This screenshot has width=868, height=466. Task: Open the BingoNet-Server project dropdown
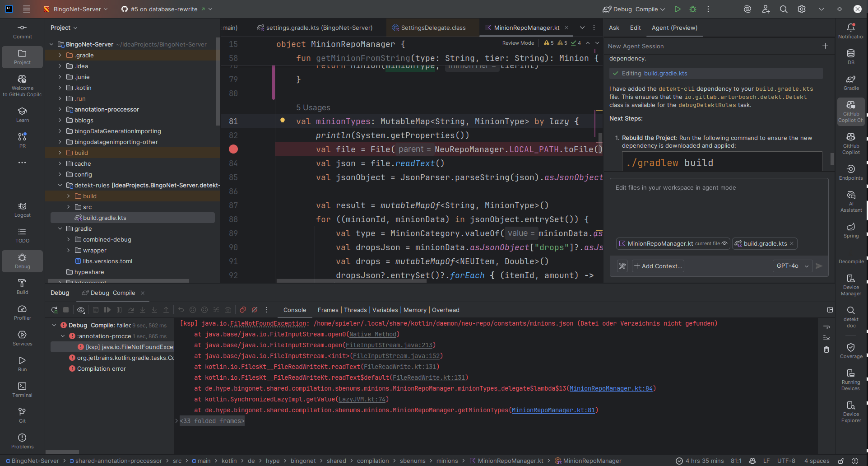click(x=75, y=9)
